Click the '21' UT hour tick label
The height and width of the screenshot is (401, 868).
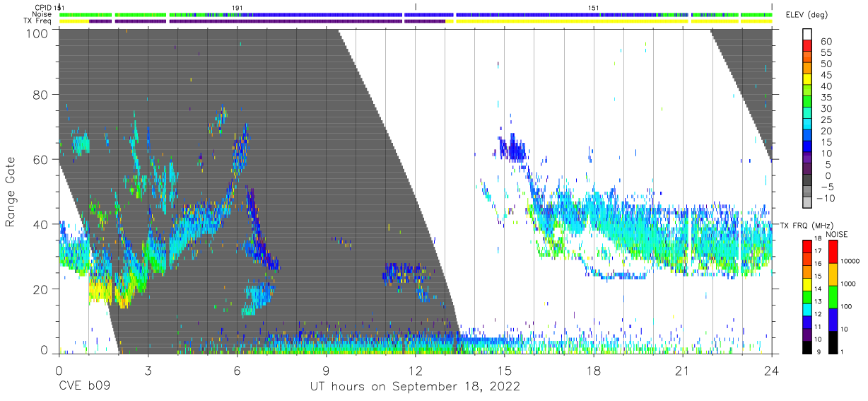point(682,370)
